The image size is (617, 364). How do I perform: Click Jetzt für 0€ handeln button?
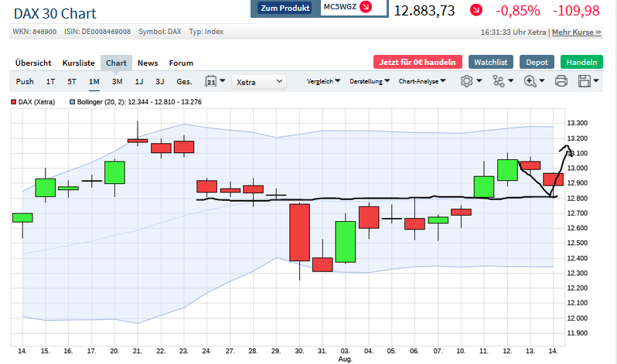tap(418, 62)
